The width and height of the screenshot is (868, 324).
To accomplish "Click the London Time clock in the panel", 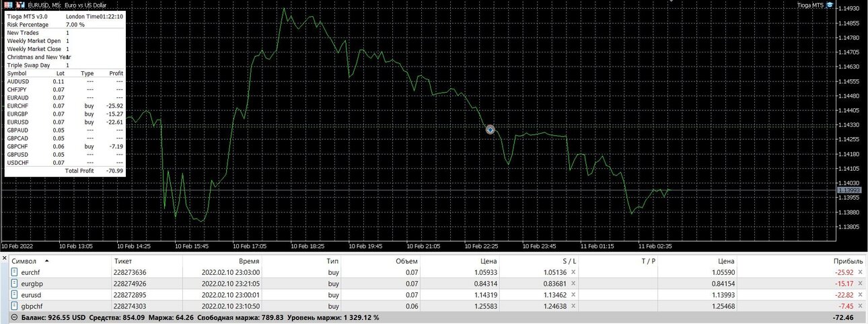I will click(x=94, y=16).
